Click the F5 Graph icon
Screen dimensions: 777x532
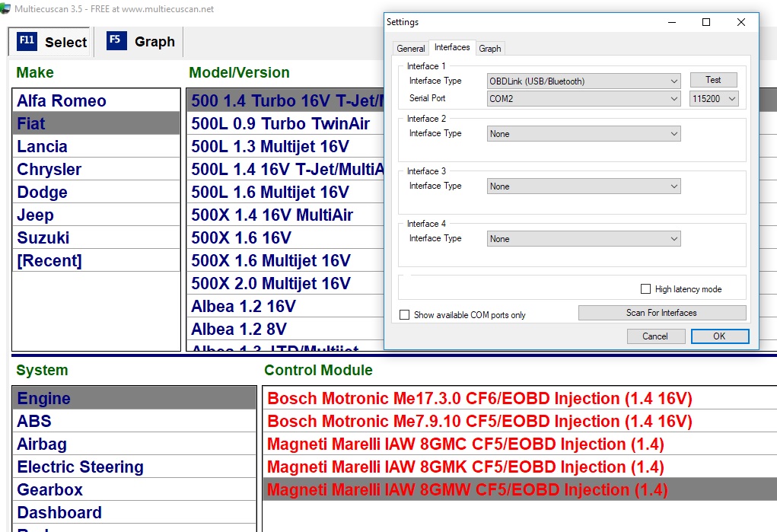coord(116,40)
